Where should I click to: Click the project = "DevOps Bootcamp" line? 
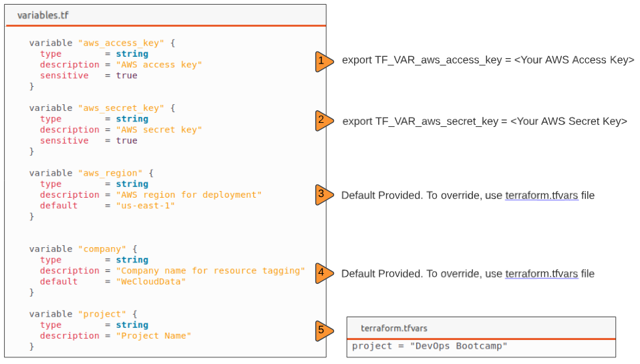pyautogui.click(x=430, y=346)
